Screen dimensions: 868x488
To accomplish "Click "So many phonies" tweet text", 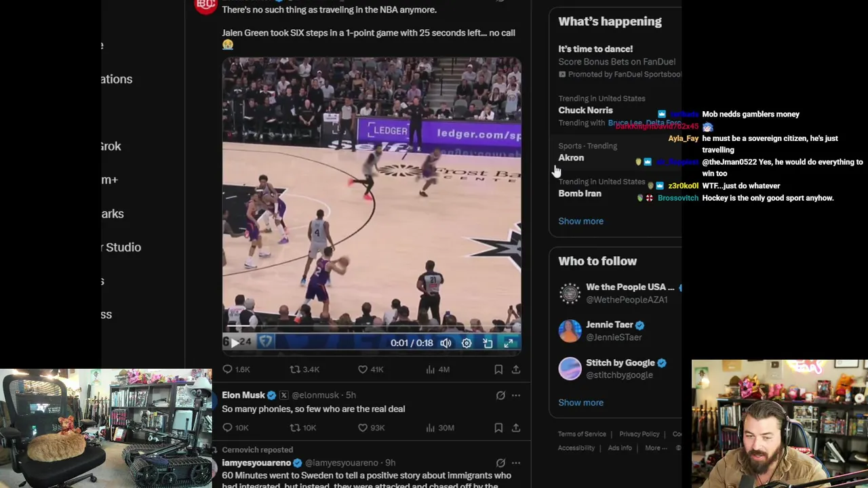I will 313,409.
